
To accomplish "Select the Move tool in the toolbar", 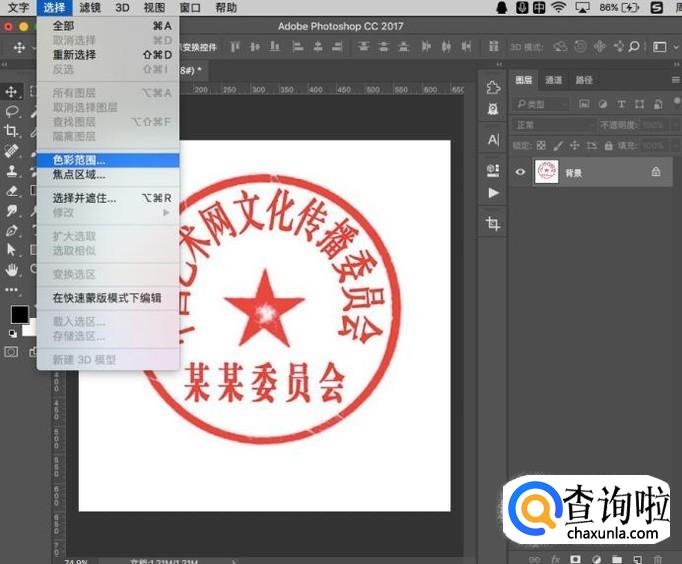I will click(x=12, y=92).
